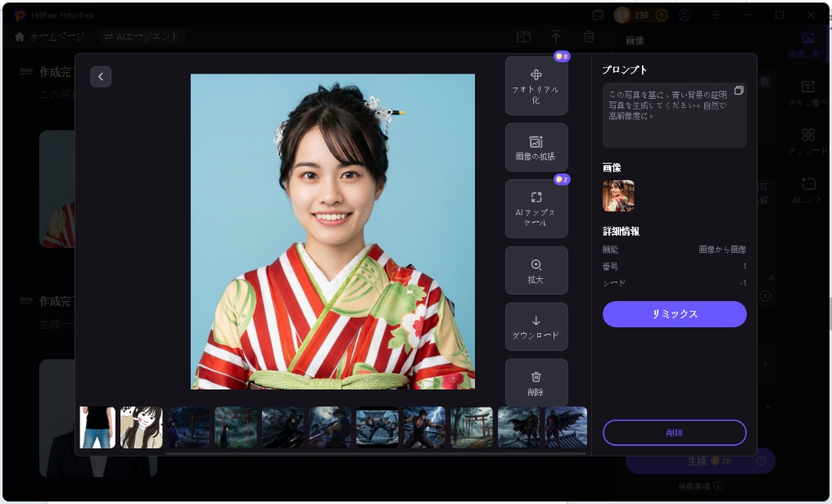
Task: Apply フォトリアル化 to the image
Action: click(x=536, y=86)
